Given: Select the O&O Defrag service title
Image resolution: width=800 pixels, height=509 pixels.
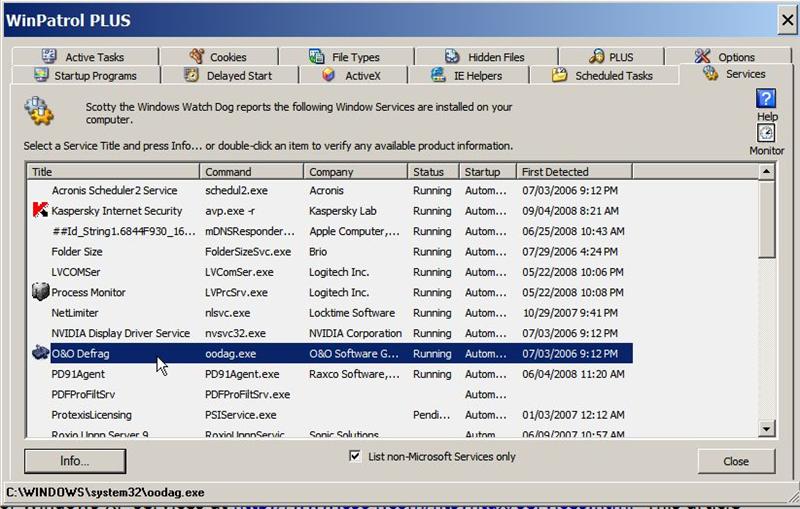Looking at the screenshot, I should [x=81, y=353].
